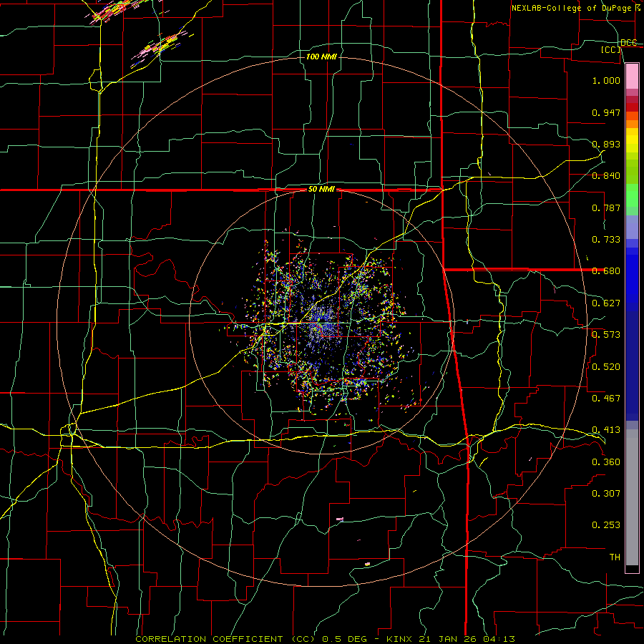Screen dimensions: 644x644
Task: Pick the pink segment atop the color bar
Action: pos(632,76)
